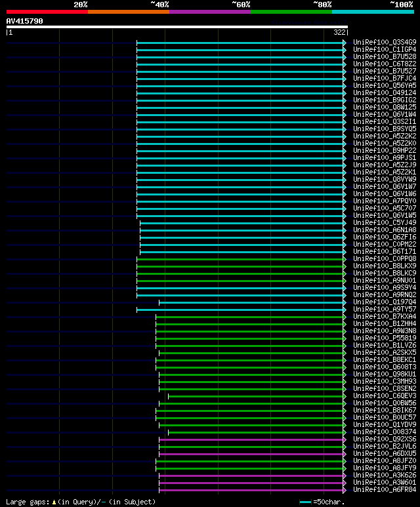Screen dimensions: 420x507
Task: Select the UniRef100_C3MH93 label
Action: tap(385, 381)
